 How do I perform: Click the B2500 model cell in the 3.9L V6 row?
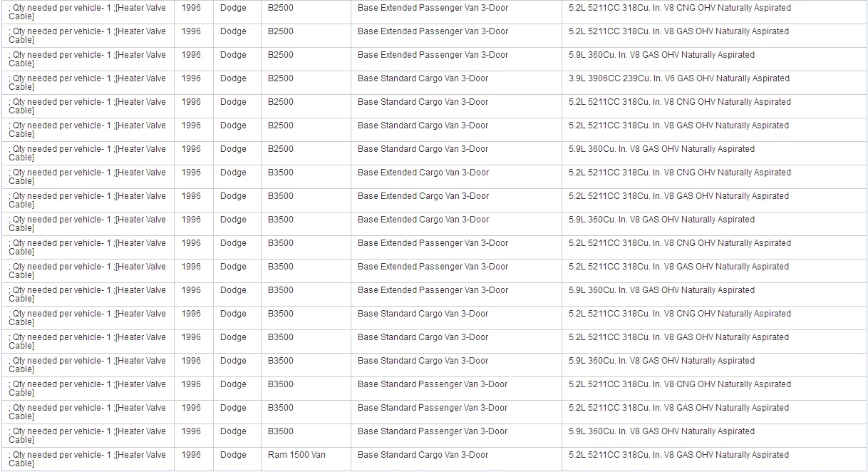tap(306, 83)
